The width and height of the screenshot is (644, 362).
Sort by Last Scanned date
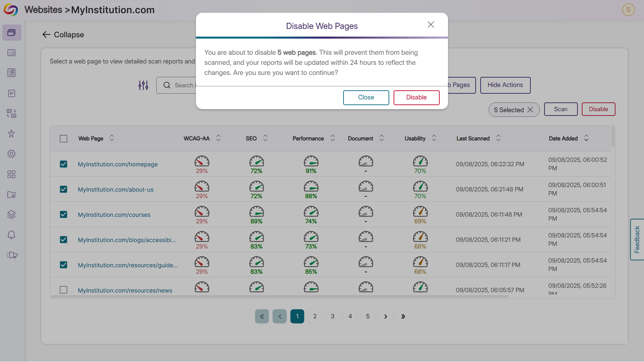498,138
